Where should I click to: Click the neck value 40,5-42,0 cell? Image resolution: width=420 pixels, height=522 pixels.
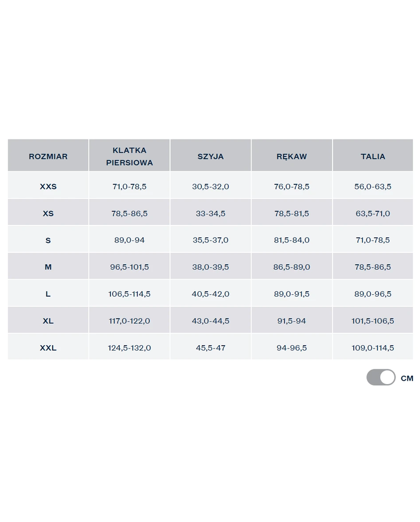[211, 294]
